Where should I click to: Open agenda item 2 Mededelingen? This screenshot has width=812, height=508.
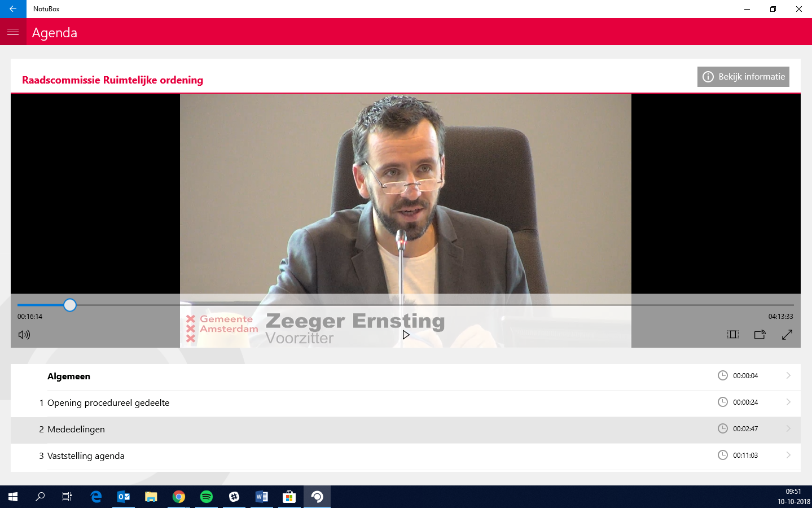coord(406,430)
